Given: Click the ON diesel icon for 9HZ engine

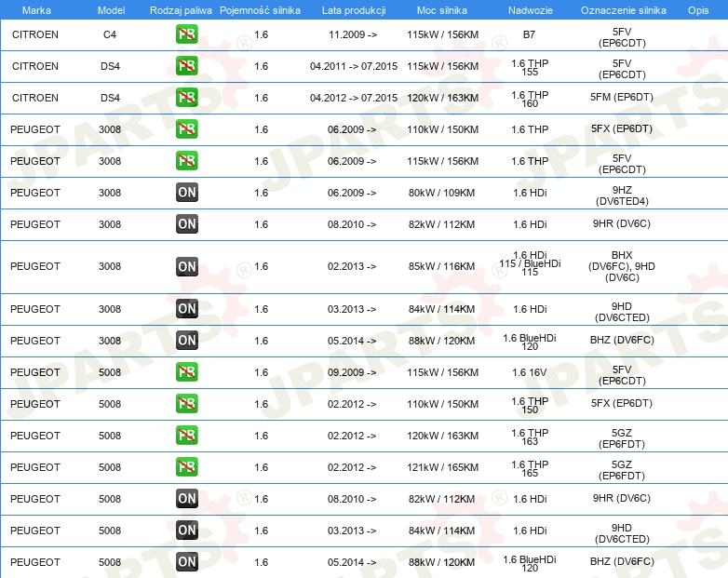Looking at the screenshot, I should coord(186,193).
